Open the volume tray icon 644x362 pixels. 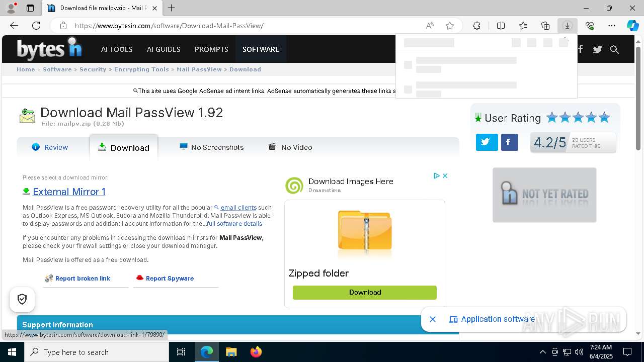click(x=579, y=352)
